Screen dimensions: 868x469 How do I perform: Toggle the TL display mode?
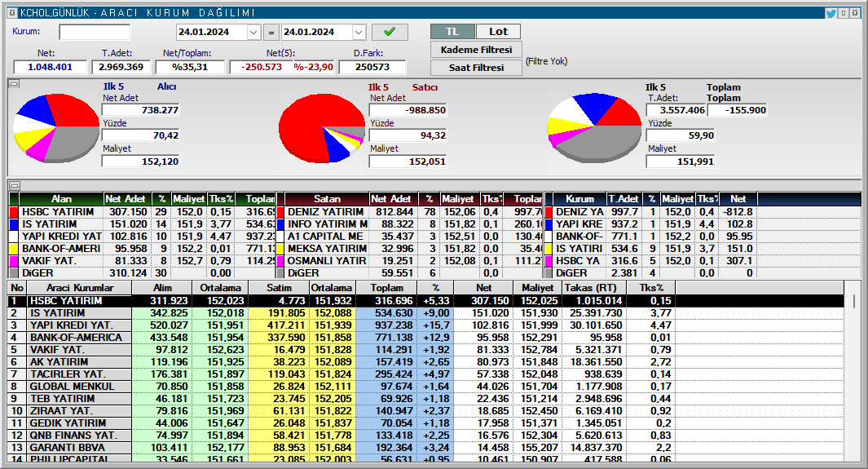click(x=452, y=32)
